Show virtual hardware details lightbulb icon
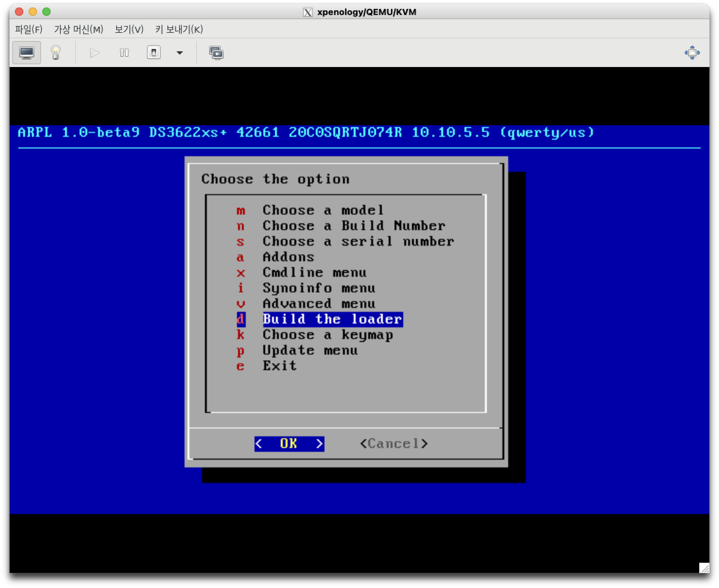Viewport: 719px width, 588px height. coord(56,53)
